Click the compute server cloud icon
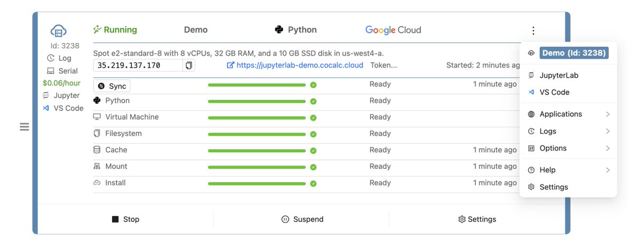This screenshot has width=644, height=245. (x=58, y=32)
